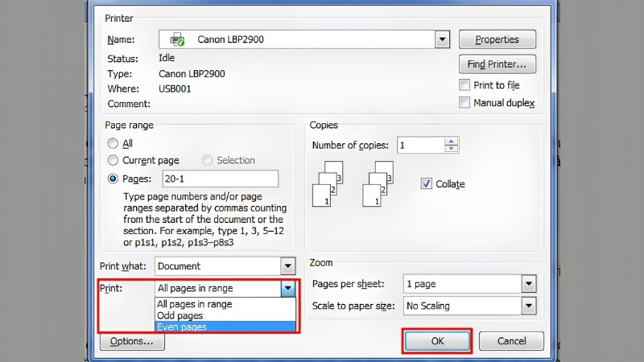
Task: Click the USB001 location text
Action: click(x=175, y=88)
